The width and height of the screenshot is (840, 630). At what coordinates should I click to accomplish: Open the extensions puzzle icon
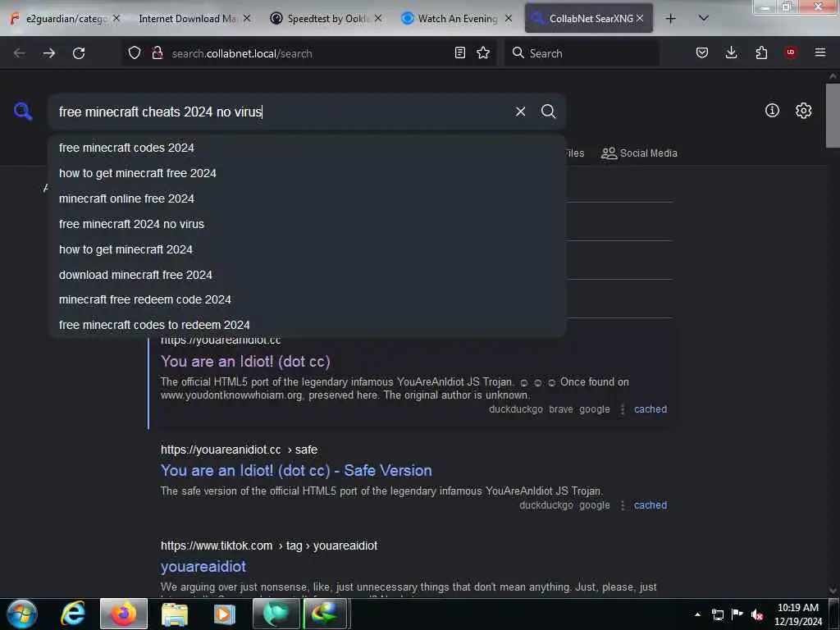[x=761, y=52]
